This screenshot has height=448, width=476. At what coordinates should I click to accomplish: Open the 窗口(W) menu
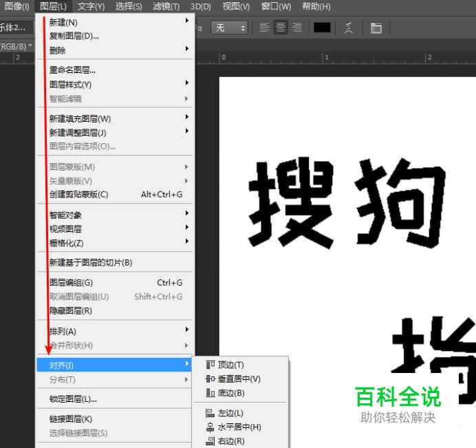277,6
